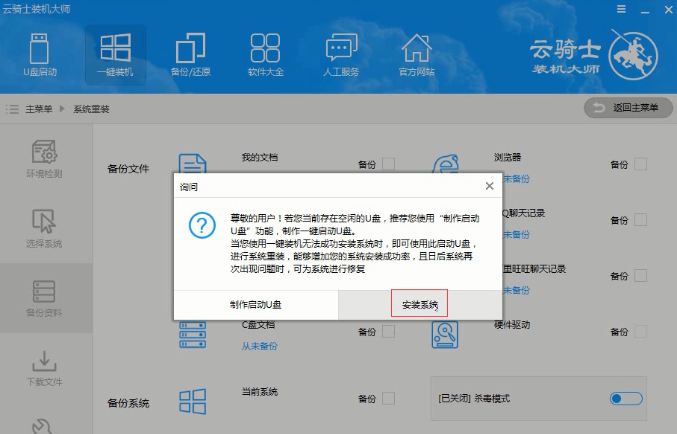
Task: Select the 下载文件 sidebar step
Action: point(44,368)
